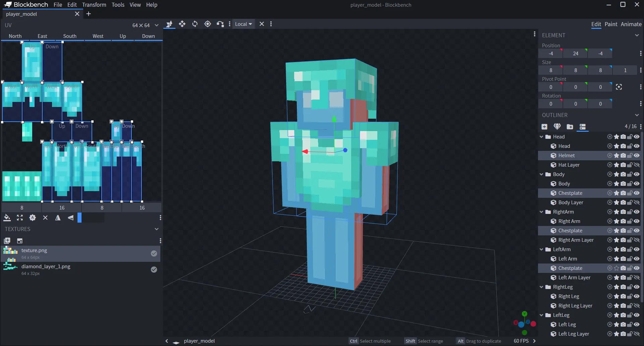Open the Local transform space dropdown
The width and height of the screenshot is (644, 346).
tap(243, 24)
